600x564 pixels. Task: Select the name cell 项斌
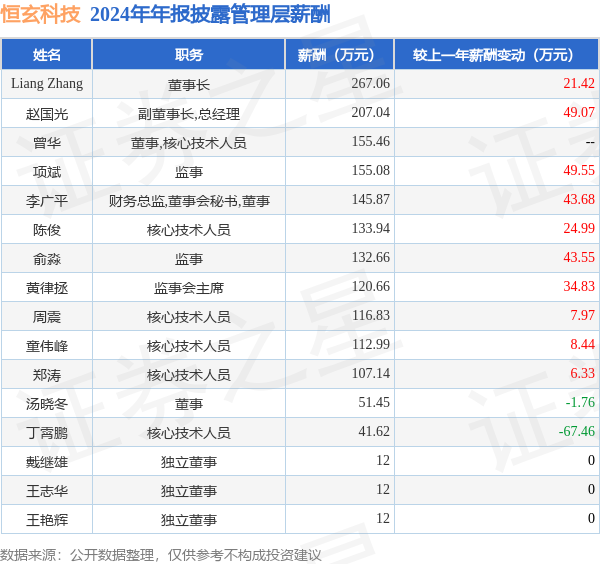47,172
